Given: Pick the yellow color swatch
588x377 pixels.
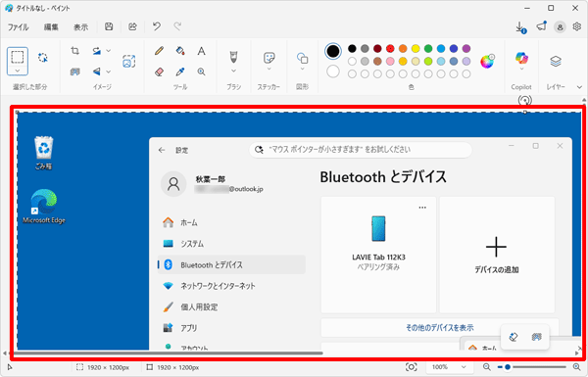Looking at the screenshot, I should coord(416,48).
